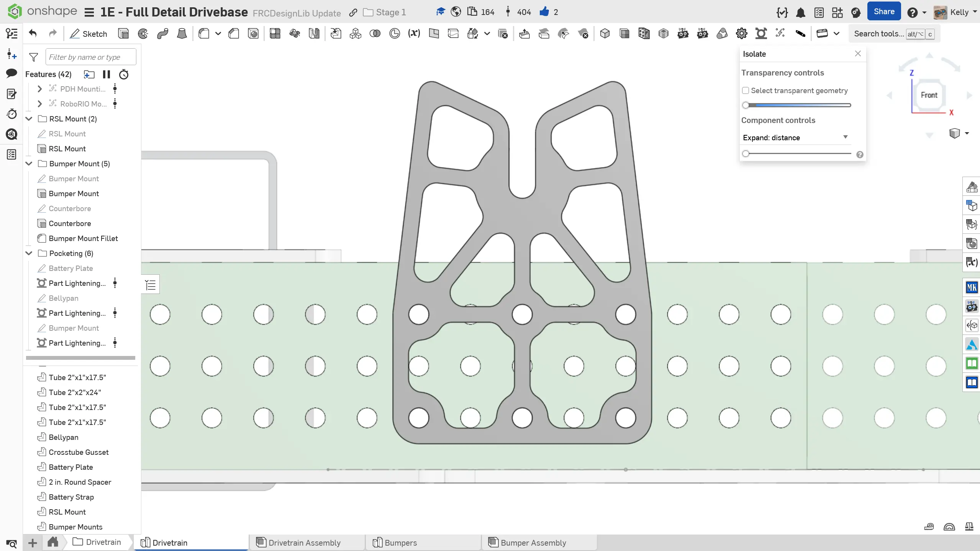Open the notifications bell icon
Viewport: 980px width, 551px height.
(x=800, y=13)
